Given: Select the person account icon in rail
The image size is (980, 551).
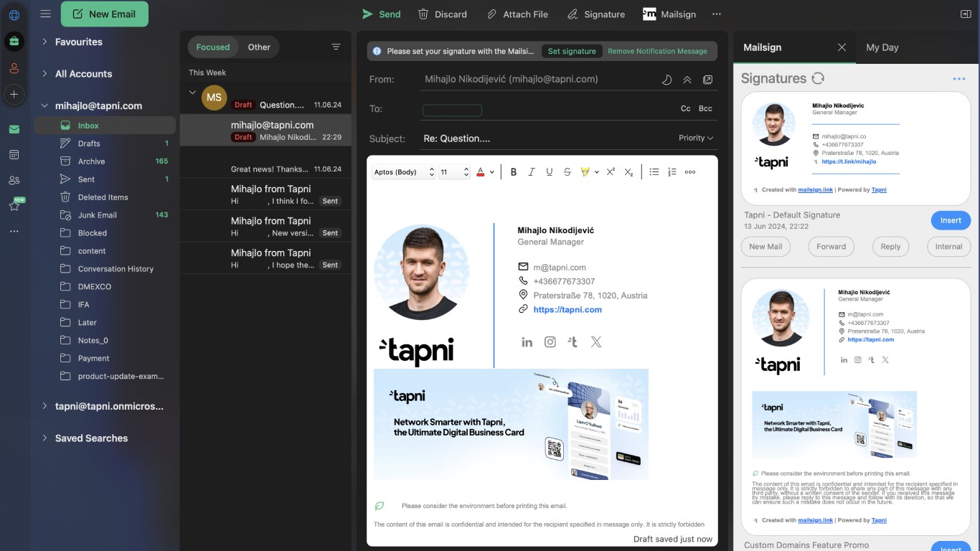Looking at the screenshot, I should coord(14,68).
